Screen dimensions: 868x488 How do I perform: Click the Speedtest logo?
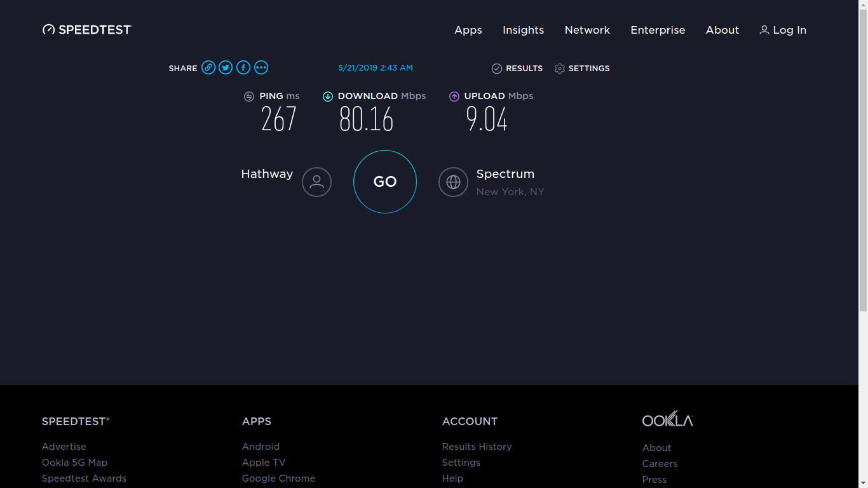click(87, 30)
